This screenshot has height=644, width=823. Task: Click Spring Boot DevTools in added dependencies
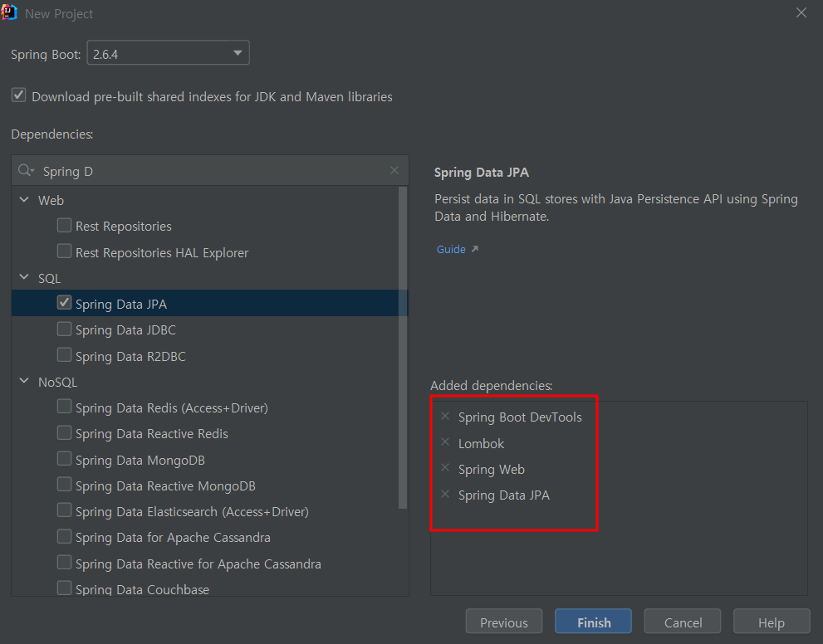click(520, 417)
